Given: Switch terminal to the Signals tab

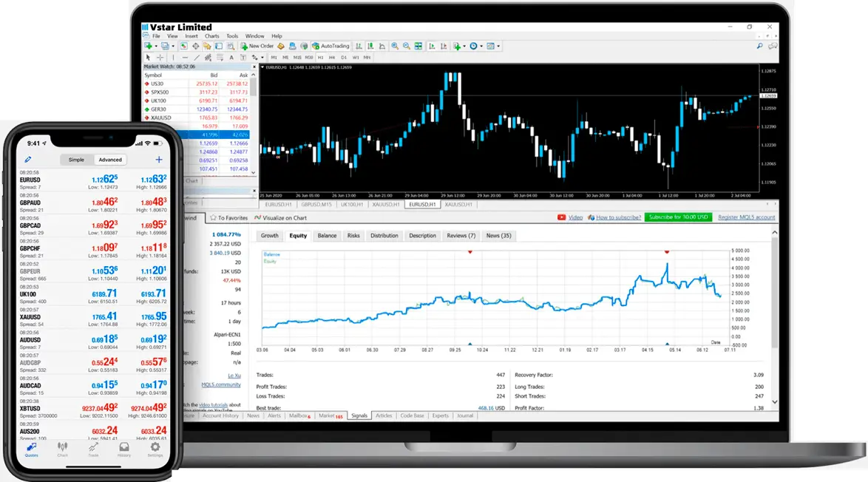Looking at the screenshot, I should (x=359, y=415).
